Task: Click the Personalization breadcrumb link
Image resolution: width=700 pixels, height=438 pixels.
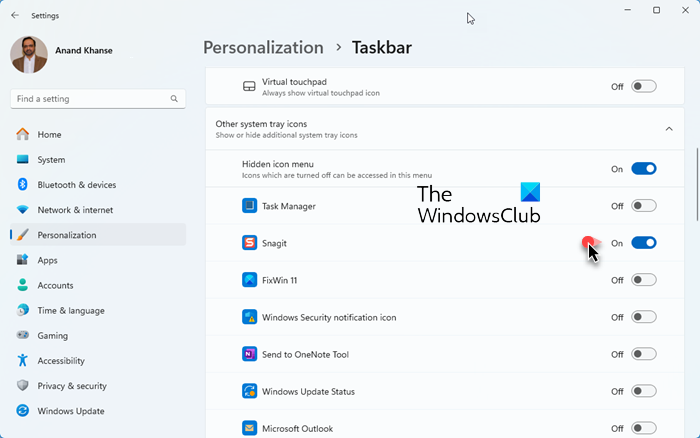Action: (x=263, y=48)
